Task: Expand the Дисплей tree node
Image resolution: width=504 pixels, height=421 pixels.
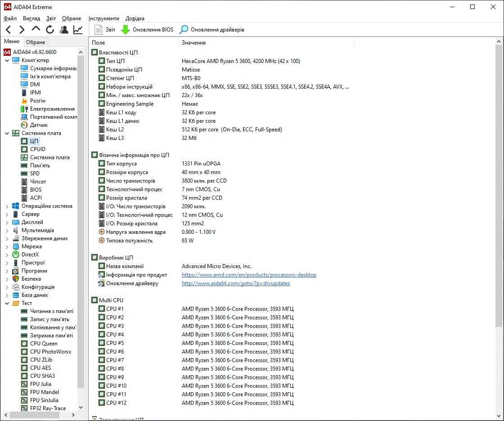Action: click(7, 222)
